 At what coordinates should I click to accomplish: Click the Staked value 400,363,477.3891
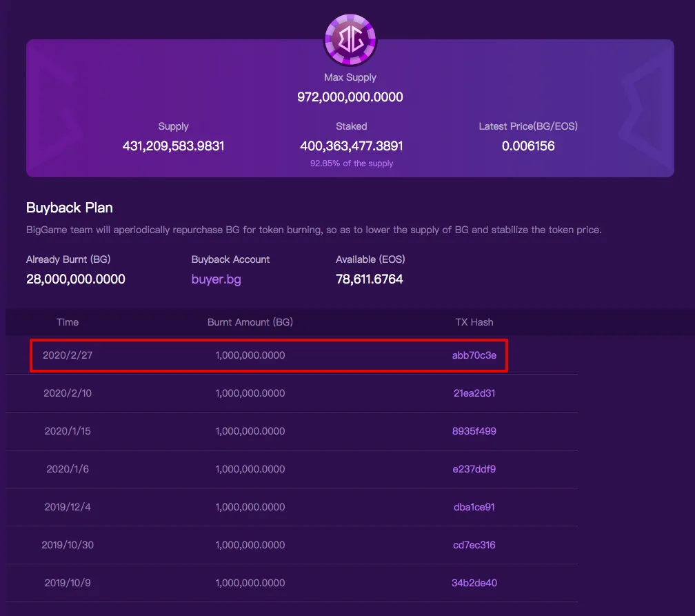tap(352, 146)
